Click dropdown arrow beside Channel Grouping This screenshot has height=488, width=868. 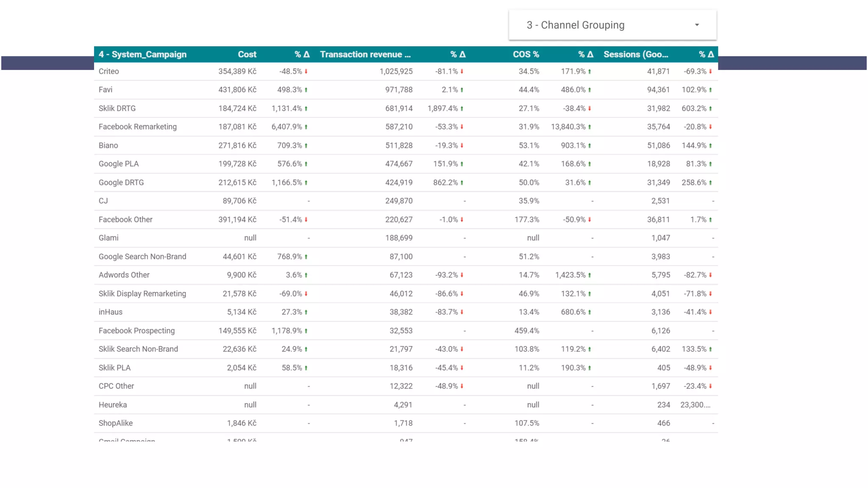tap(697, 25)
